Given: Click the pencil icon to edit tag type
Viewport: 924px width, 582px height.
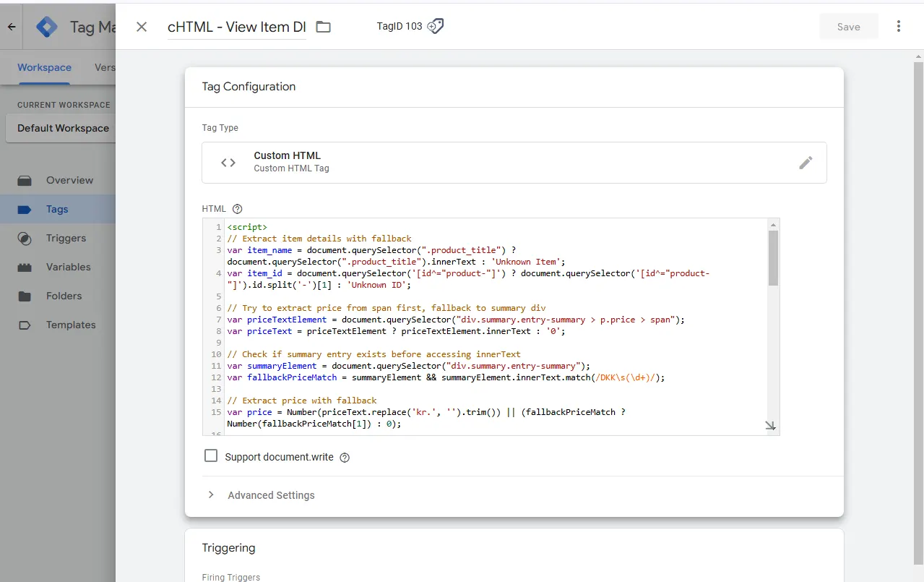Looking at the screenshot, I should 806,163.
